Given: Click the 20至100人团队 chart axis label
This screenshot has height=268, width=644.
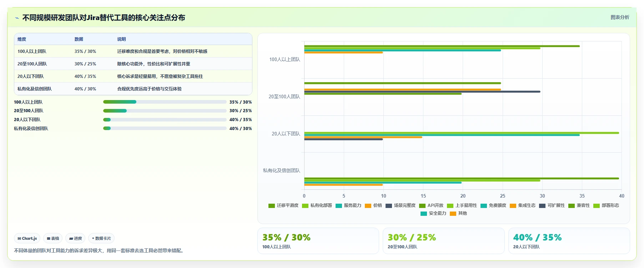Looking at the screenshot, I should [x=284, y=97].
